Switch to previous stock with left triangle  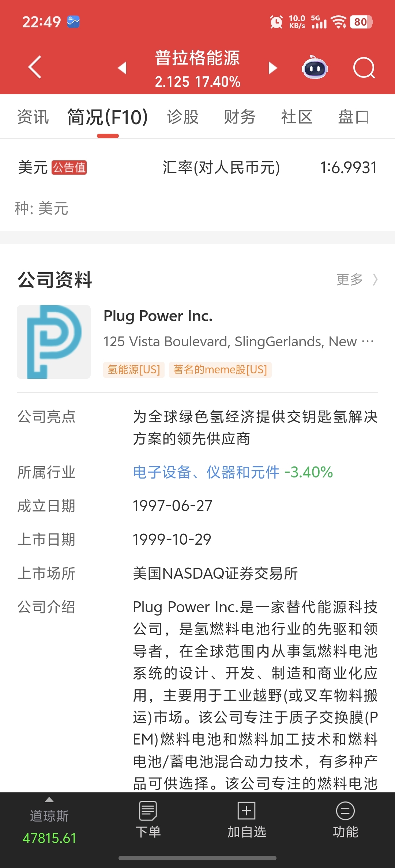[122, 68]
